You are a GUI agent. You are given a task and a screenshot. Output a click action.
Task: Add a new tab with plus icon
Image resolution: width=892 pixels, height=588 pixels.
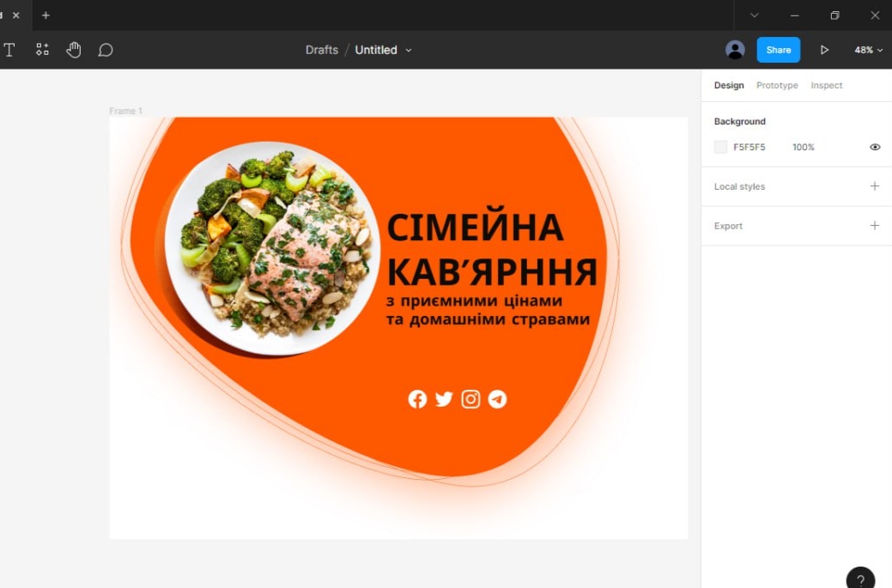pos(46,15)
